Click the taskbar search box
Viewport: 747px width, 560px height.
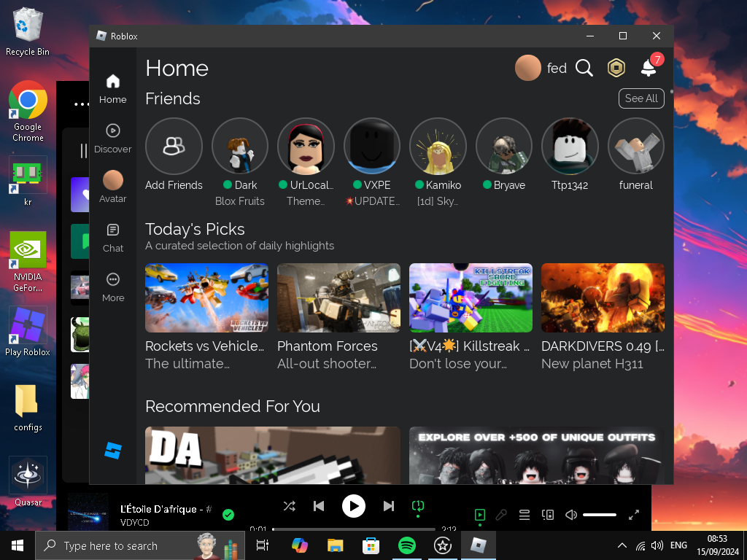click(x=140, y=545)
